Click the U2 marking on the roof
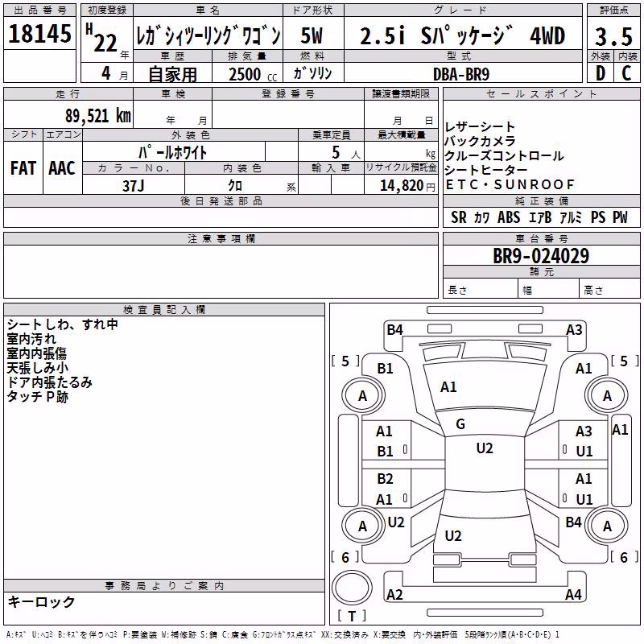644x644 pixels. (485, 448)
